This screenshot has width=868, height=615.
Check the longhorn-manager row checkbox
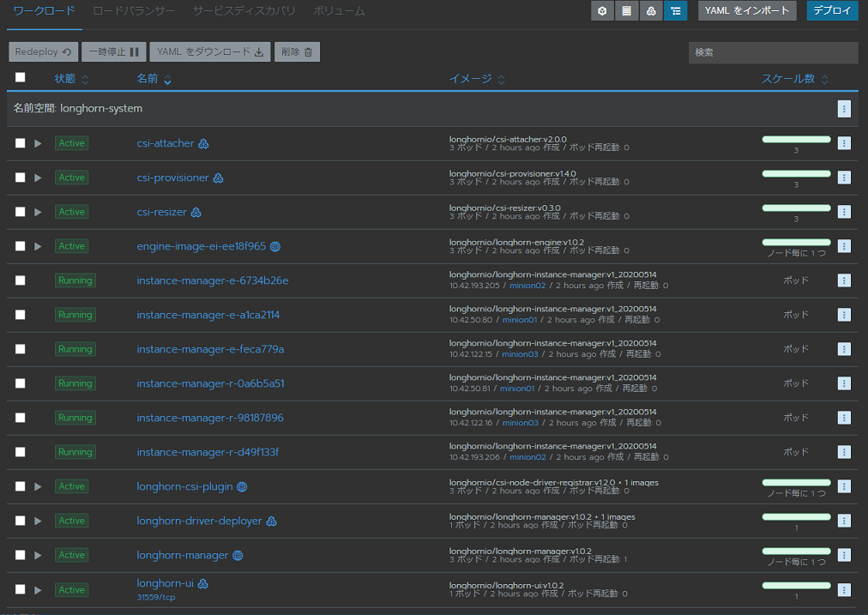[x=21, y=555]
